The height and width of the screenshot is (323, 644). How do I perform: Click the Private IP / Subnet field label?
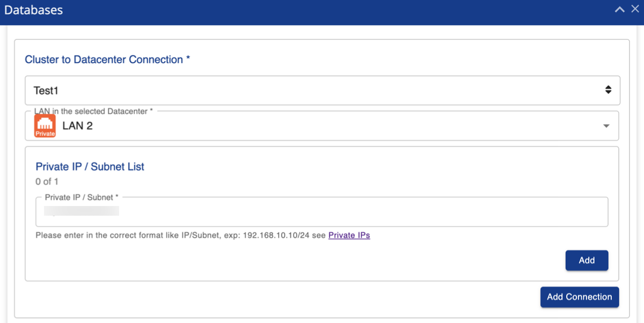(x=82, y=197)
